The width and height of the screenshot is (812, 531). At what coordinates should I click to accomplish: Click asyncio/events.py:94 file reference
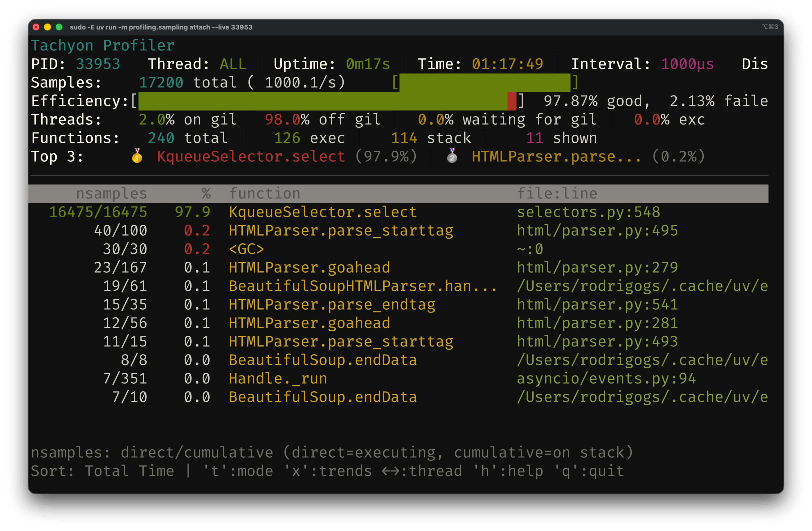[x=606, y=378]
